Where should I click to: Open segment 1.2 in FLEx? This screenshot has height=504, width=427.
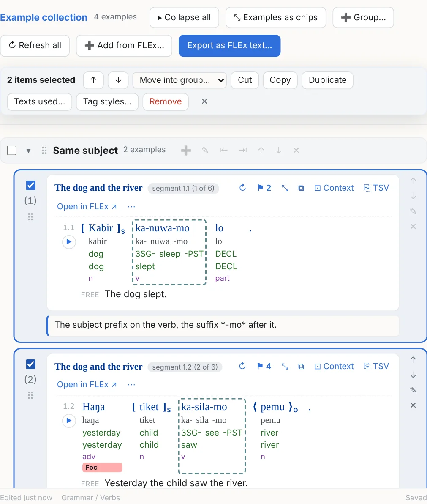click(87, 385)
